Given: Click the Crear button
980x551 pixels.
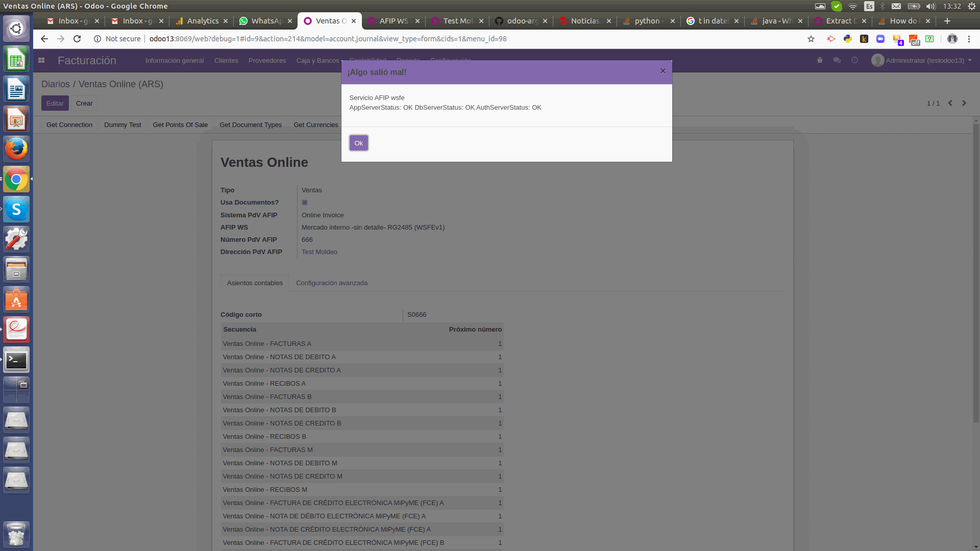Looking at the screenshot, I should point(84,103).
